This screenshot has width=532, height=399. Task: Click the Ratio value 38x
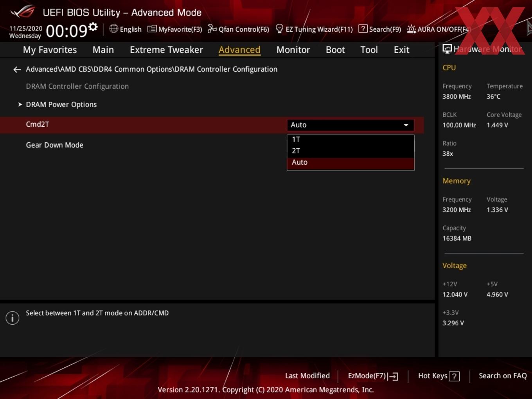[x=448, y=154]
